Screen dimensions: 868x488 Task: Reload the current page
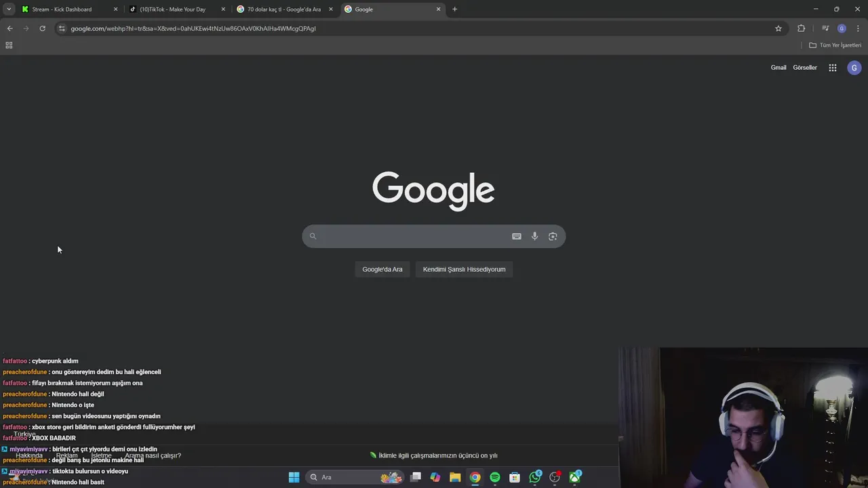(x=42, y=28)
